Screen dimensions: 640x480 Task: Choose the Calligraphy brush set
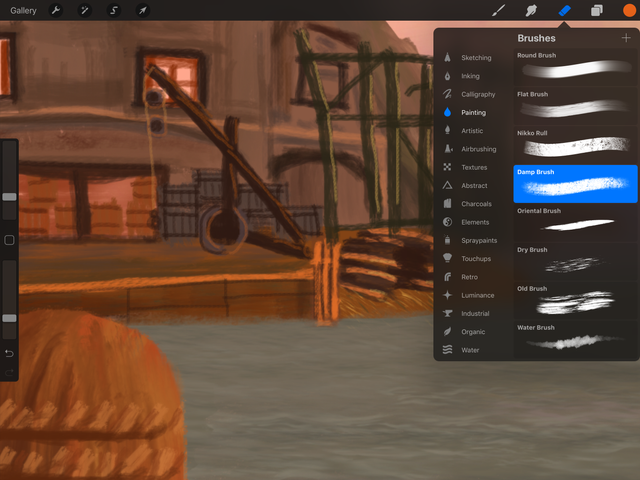470,94
